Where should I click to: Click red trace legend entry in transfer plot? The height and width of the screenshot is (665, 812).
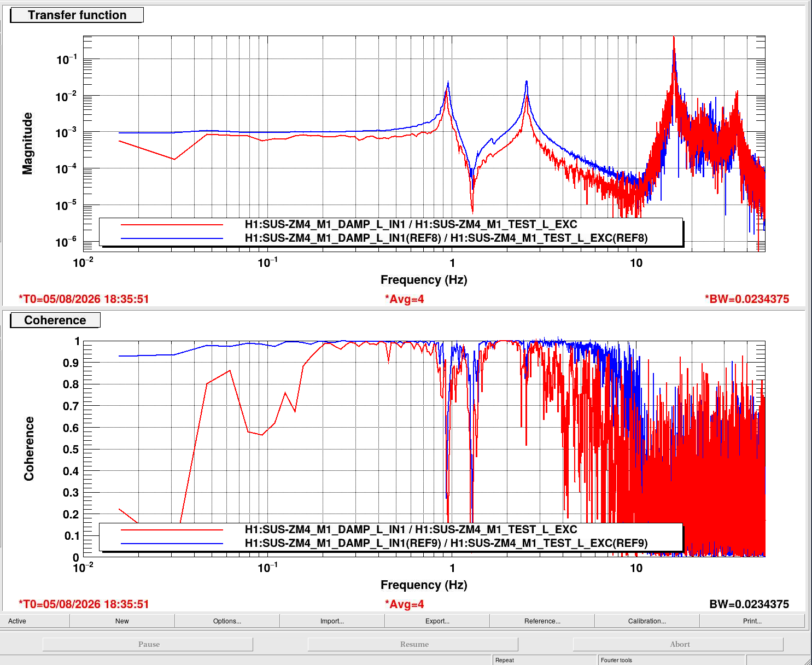tap(411, 224)
